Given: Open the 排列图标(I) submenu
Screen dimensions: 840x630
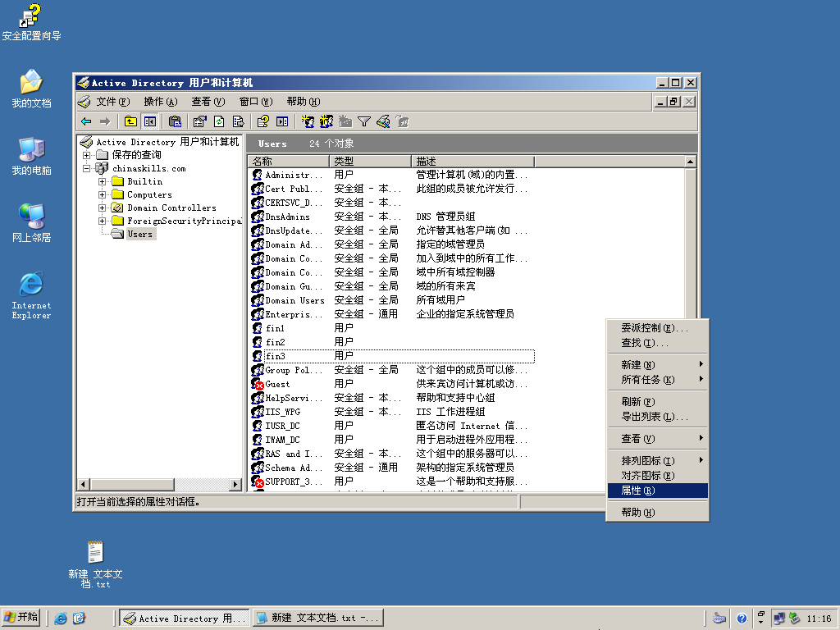Looking at the screenshot, I should pyautogui.click(x=658, y=461).
